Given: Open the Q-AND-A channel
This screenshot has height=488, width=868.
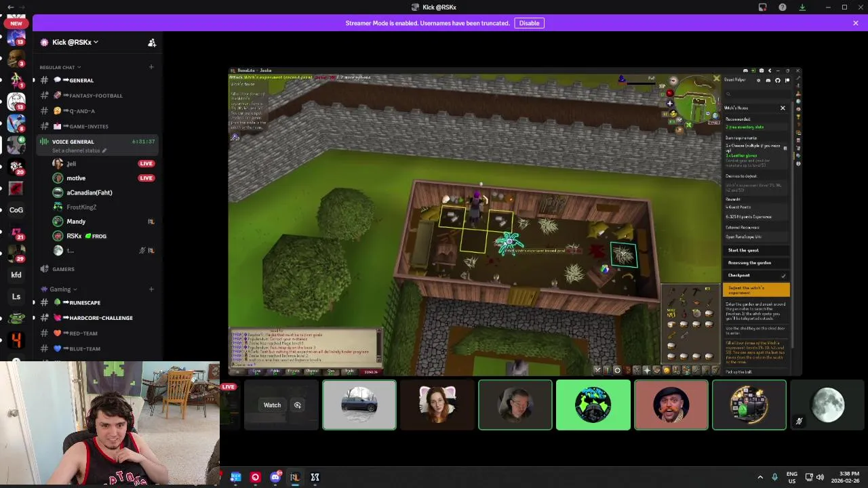Looking at the screenshot, I should [98, 111].
